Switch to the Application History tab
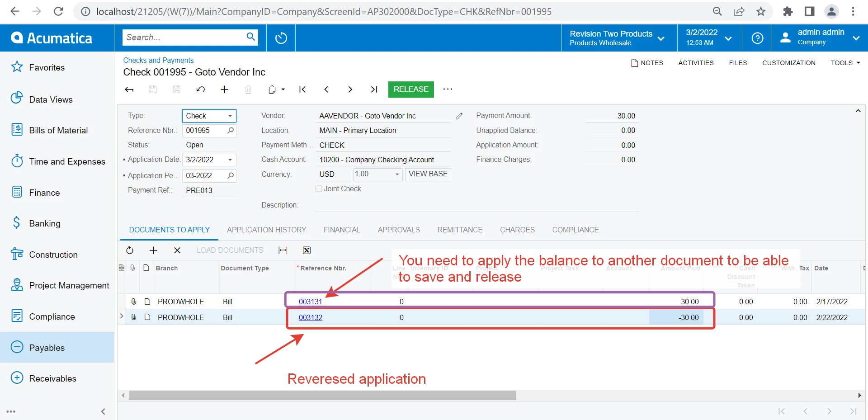This screenshot has height=420, width=868. [266, 230]
